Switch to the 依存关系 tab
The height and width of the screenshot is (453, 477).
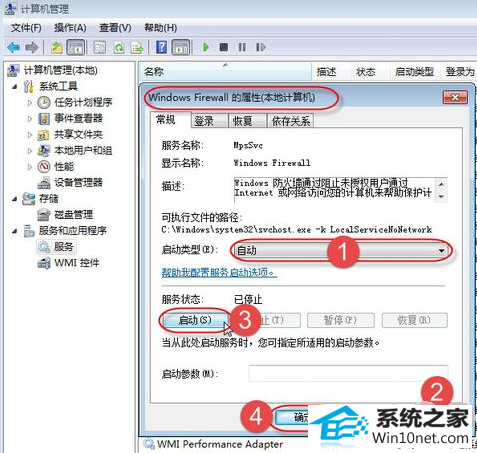click(x=290, y=121)
